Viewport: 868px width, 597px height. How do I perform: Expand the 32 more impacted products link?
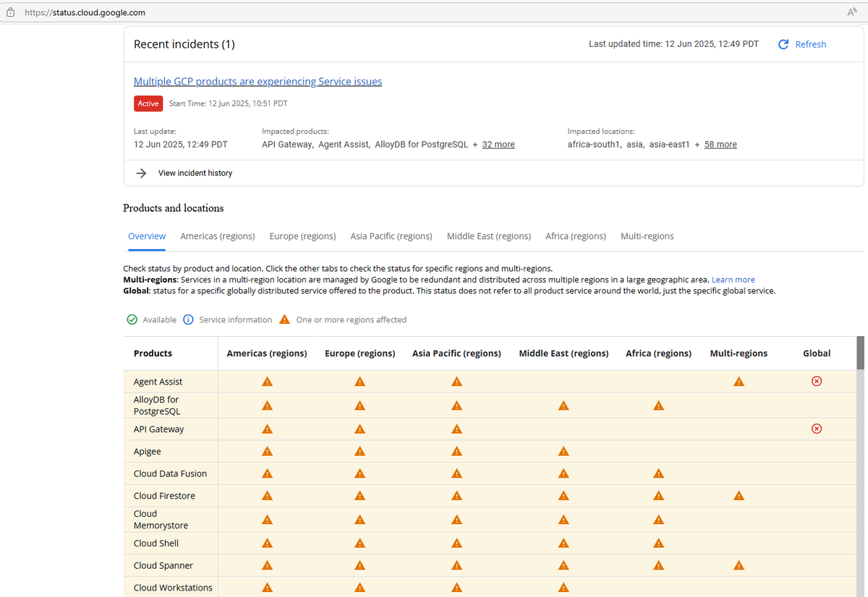pos(498,145)
